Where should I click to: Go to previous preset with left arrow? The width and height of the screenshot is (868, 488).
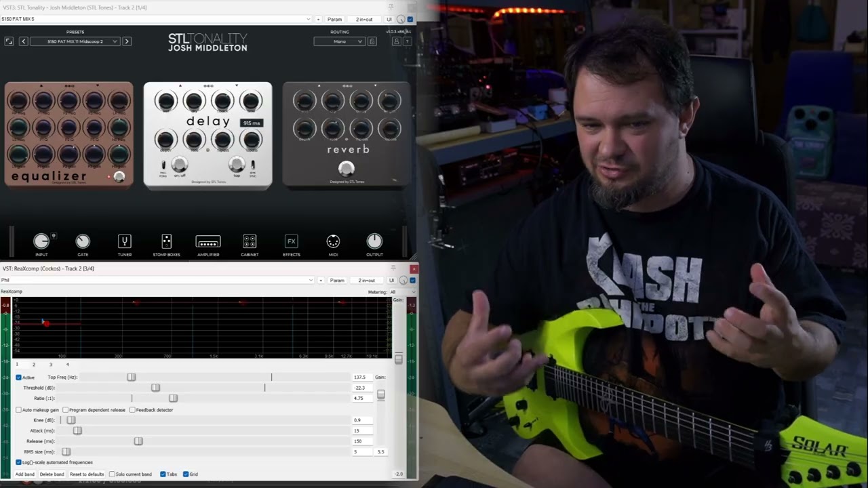click(x=23, y=41)
